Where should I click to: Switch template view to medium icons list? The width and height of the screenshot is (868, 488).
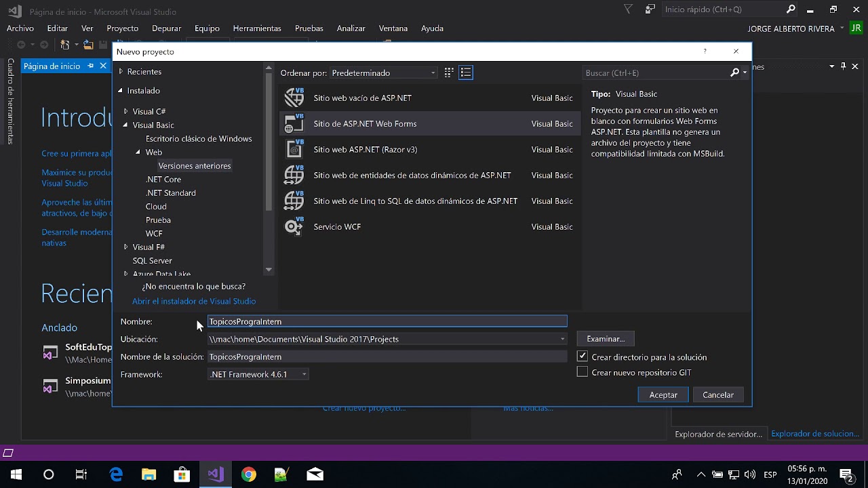pos(466,73)
